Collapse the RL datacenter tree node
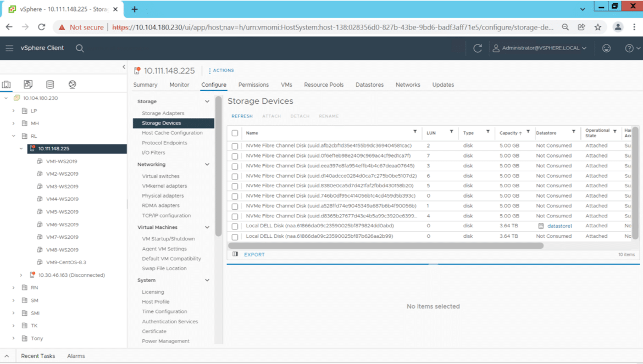Image resolution: width=643 pixels, height=364 pixels. (x=14, y=136)
